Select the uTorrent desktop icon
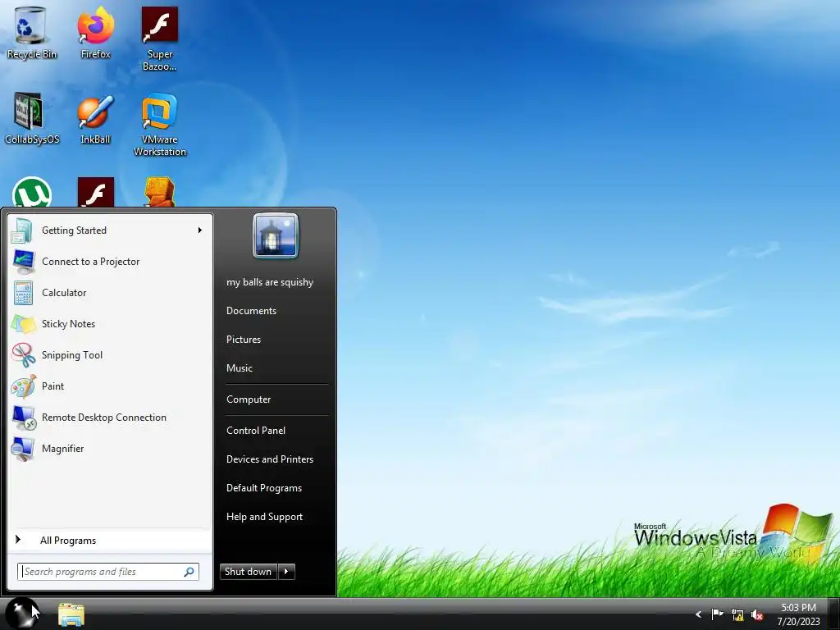840x630 pixels. pos(32,192)
